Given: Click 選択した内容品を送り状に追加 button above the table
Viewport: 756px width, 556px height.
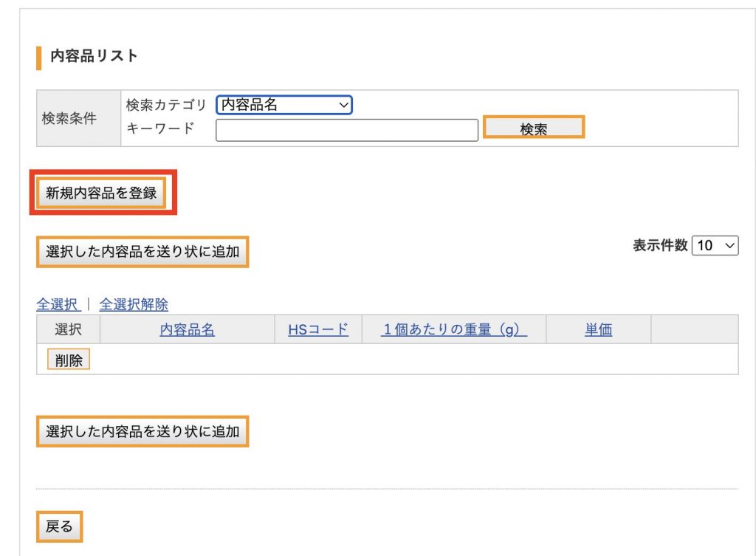Looking at the screenshot, I should [142, 252].
